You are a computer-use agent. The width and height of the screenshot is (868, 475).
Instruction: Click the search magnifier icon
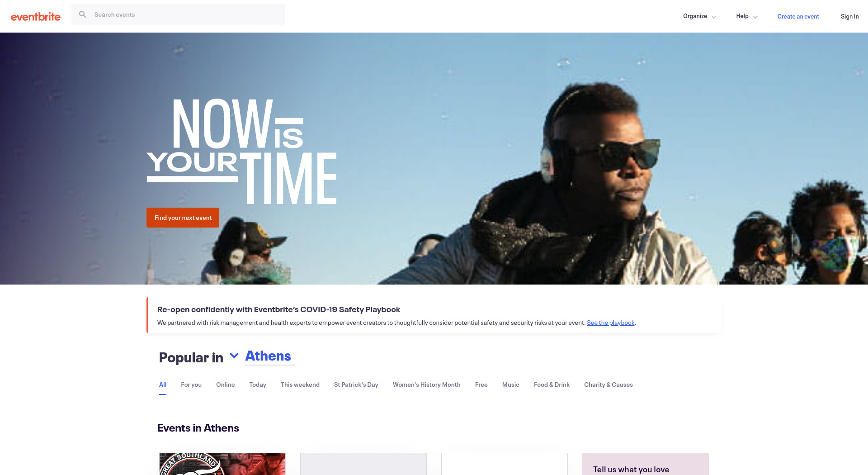click(83, 14)
